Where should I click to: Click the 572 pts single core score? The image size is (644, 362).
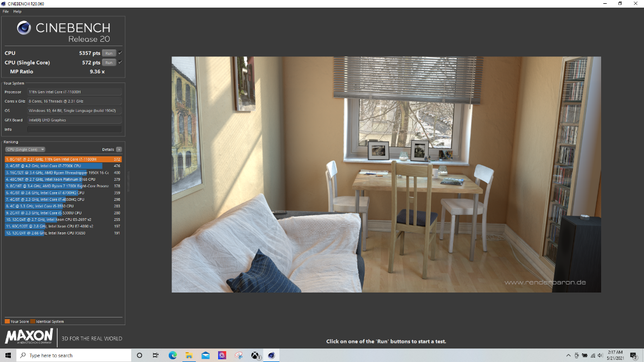91,62
